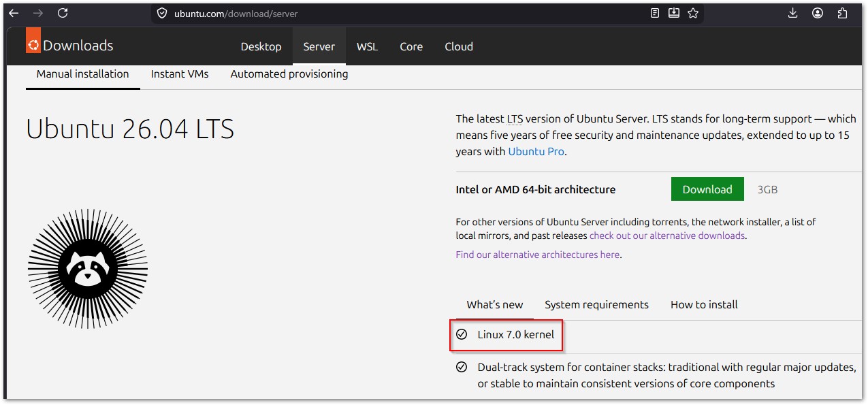
Task: Open the browser downloads panel icon
Action: pyautogui.click(x=793, y=13)
